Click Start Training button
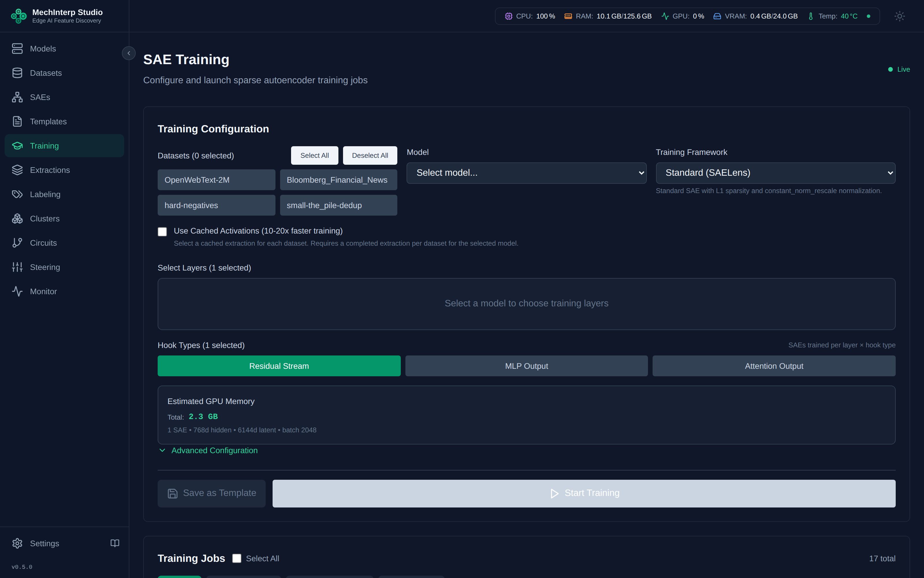 584,494
